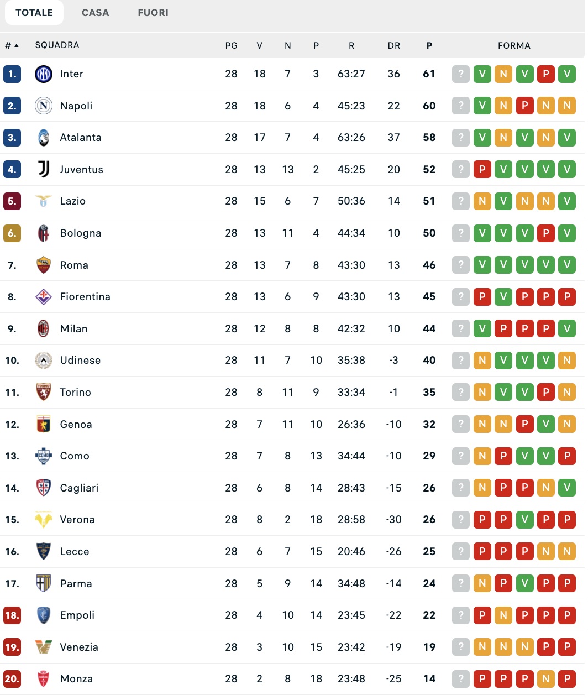Open the Napoli team page link
This screenshot has width=588, height=700.
76,106
